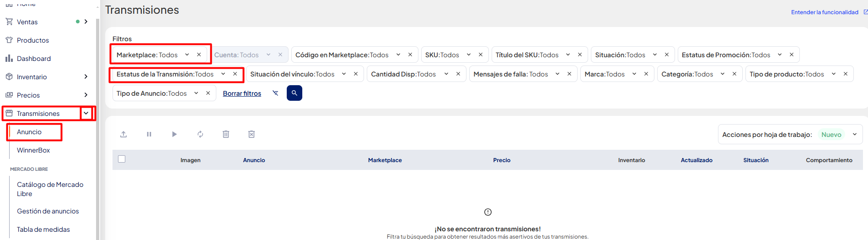The height and width of the screenshot is (240, 868).
Task: Open the SKU filter dropdown
Action: tap(469, 55)
